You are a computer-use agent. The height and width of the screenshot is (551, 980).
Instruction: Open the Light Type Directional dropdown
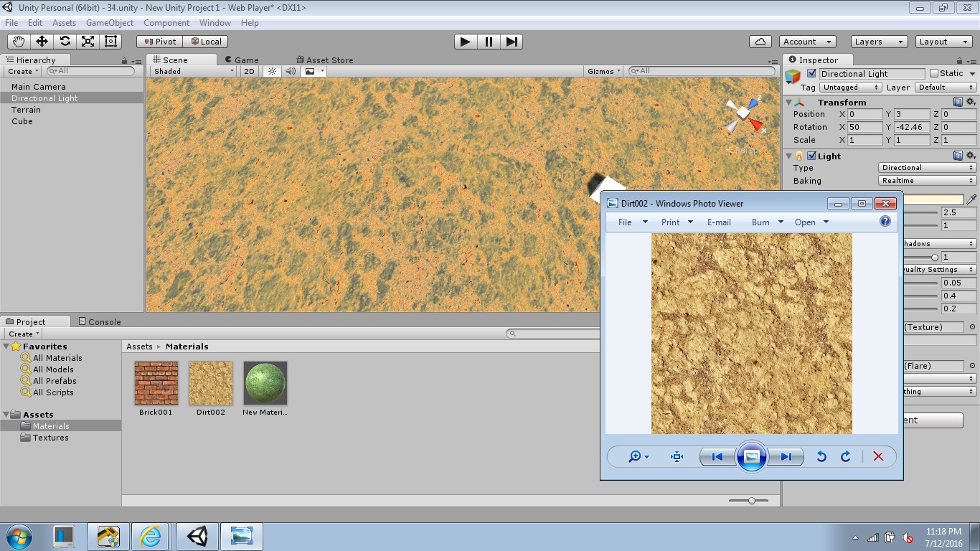pos(927,167)
